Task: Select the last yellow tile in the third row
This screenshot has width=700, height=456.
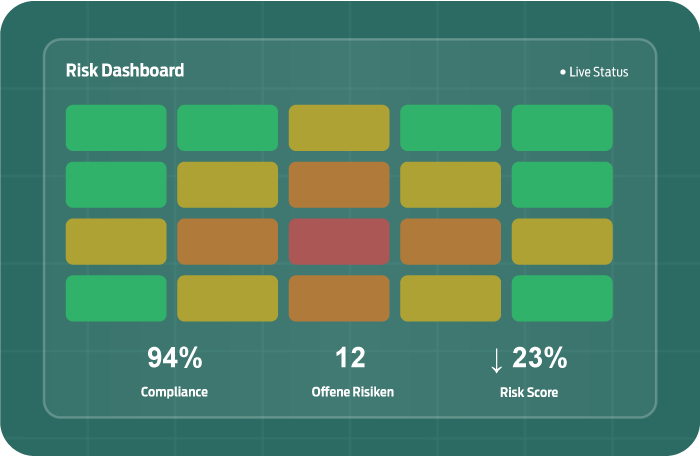Action: point(561,241)
